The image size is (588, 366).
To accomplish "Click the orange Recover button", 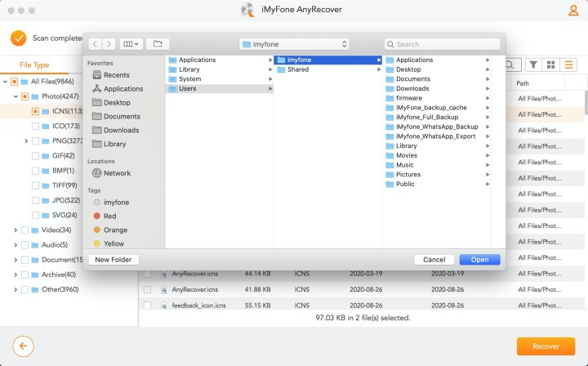I will [546, 346].
